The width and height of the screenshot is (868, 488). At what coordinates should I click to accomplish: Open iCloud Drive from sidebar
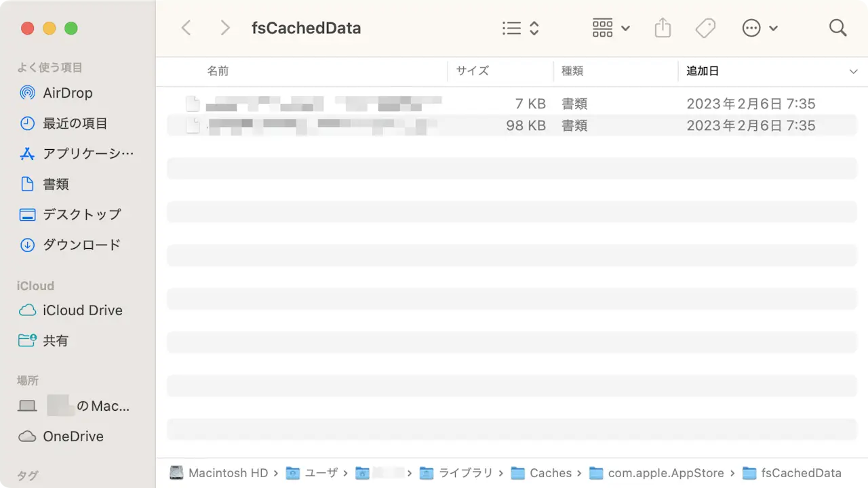[82, 310]
